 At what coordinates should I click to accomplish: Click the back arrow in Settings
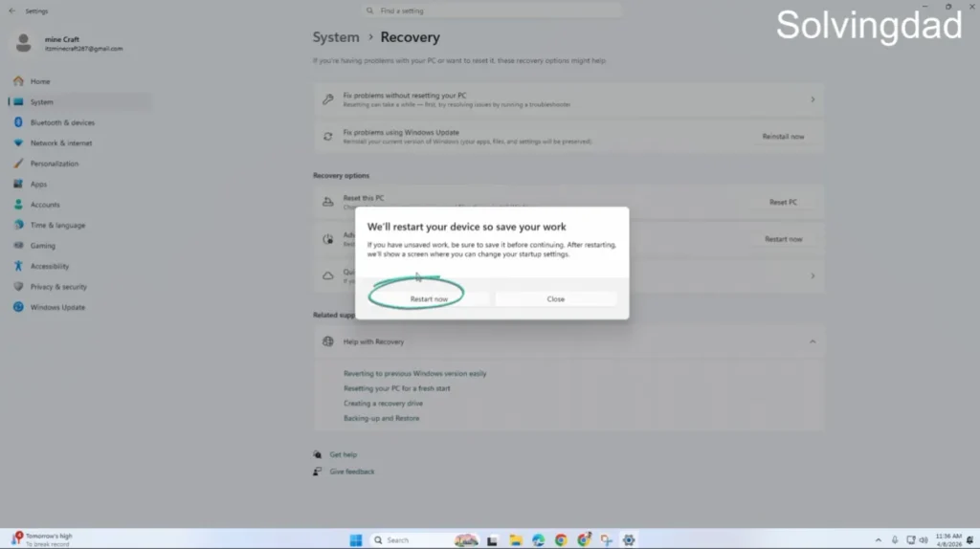tap(11, 11)
